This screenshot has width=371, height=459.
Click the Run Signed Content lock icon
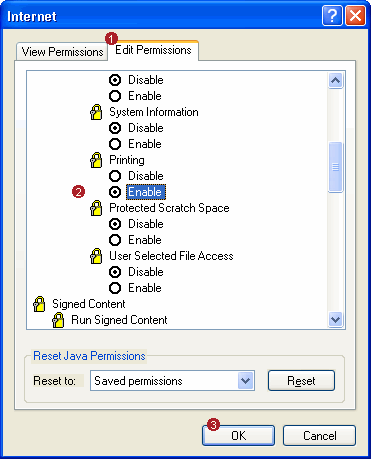point(58,320)
